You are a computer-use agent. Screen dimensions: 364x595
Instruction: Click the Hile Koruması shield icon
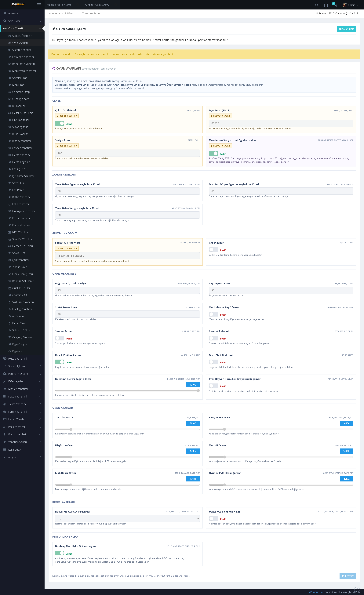pos(10,120)
